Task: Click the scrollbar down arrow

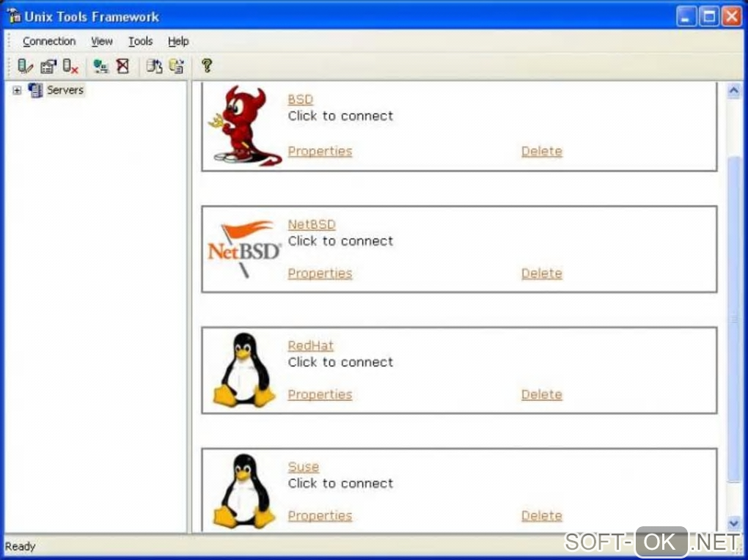Action: tap(733, 523)
